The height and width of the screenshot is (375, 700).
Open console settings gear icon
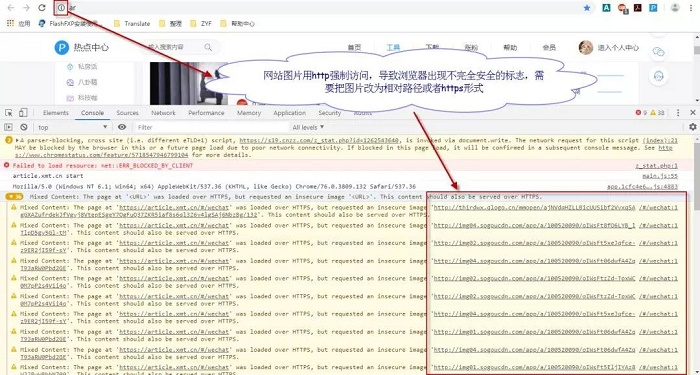pos(692,127)
